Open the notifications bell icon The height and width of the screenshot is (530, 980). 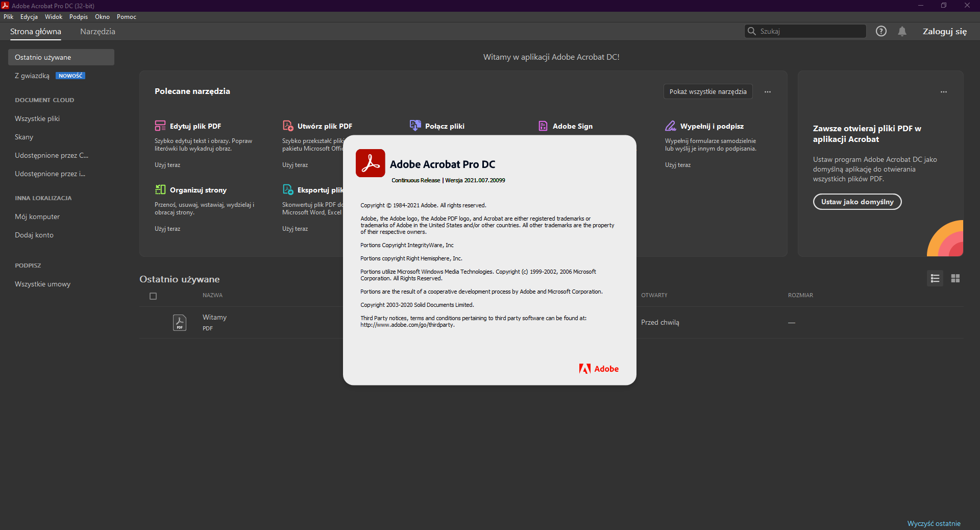[x=902, y=31]
